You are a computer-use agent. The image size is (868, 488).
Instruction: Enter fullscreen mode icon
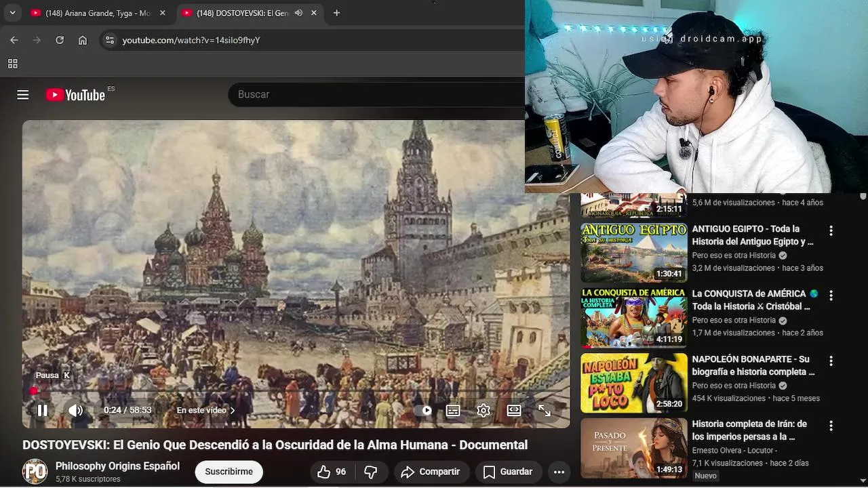tap(545, 410)
